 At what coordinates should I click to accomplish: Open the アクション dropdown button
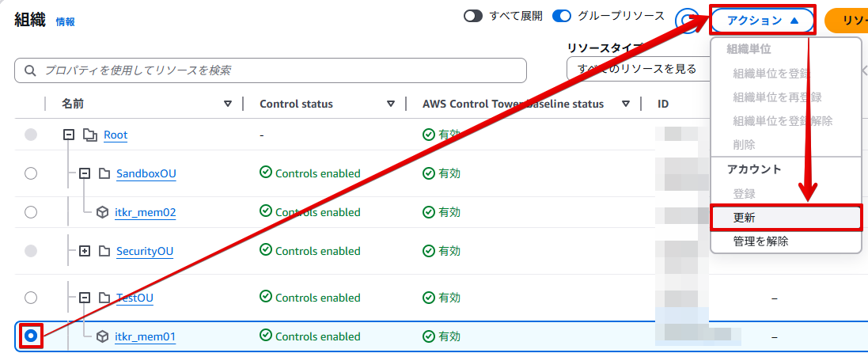click(x=762, y=21)
